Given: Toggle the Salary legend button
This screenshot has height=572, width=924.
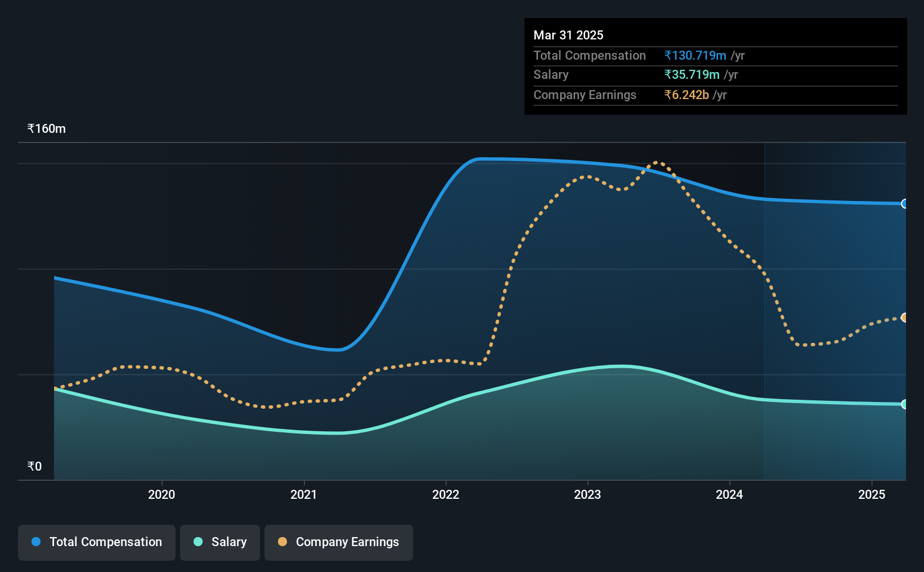Looking at the screenshot, I should click(220, 542).
